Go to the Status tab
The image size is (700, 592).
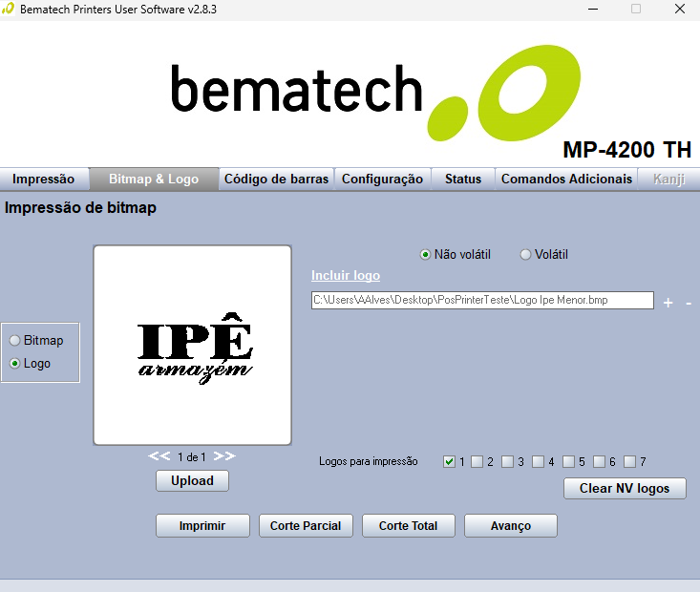(x=463, y=179)
